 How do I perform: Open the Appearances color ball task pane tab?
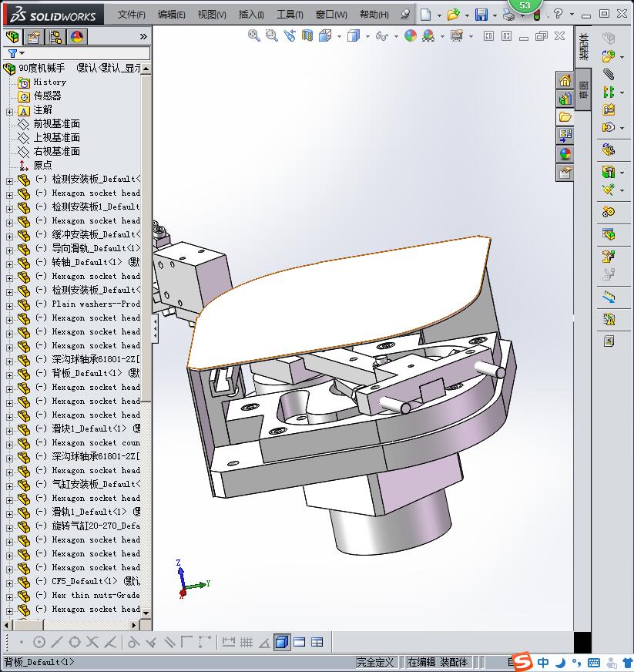[x=565, y=154]
